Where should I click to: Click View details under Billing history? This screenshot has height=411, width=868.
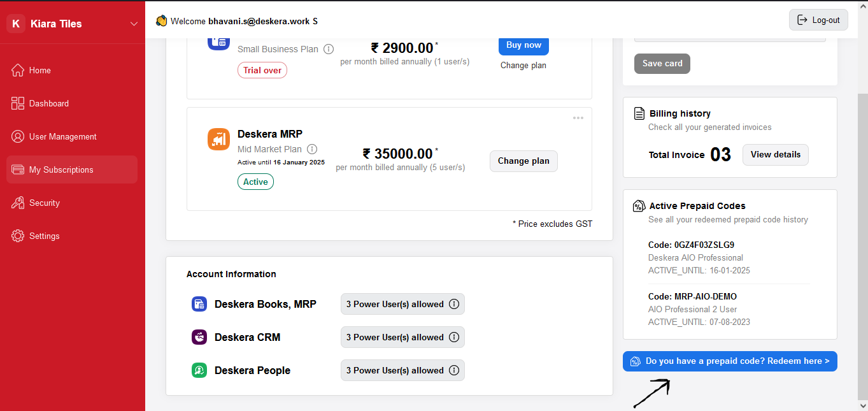click(x=775, y=154)
